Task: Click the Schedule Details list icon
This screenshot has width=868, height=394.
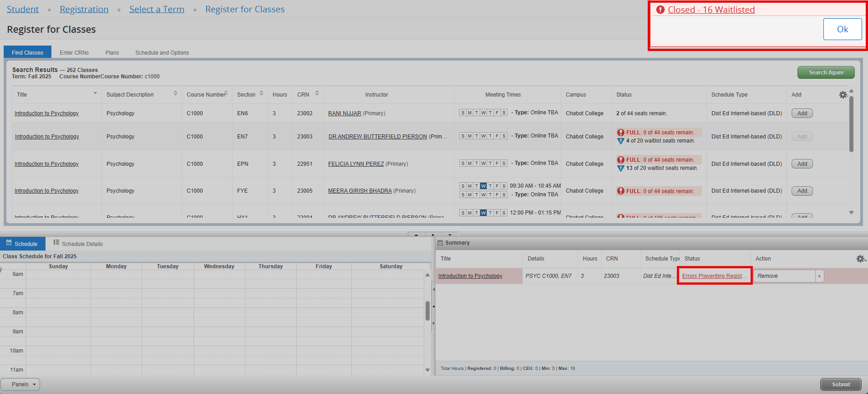Action: [56, 243]
